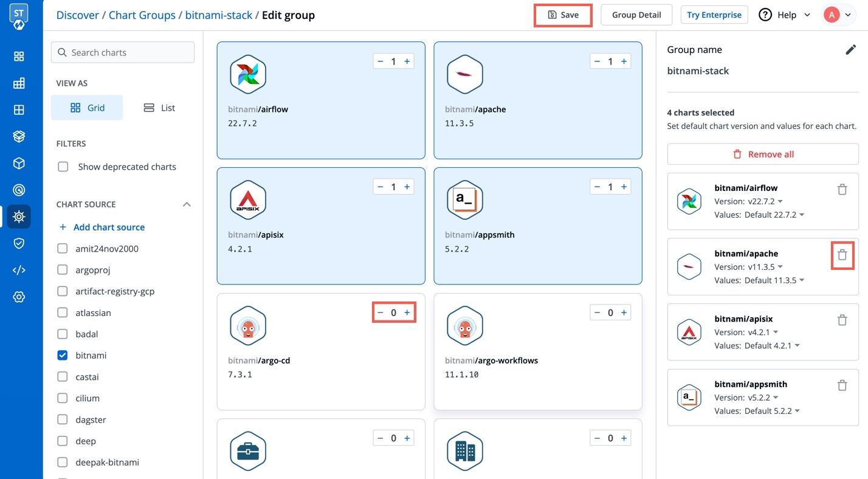The height and width of the screenshot is (479, 868).
Task: Check the argoproj chart source
Action: pos(62,270)
